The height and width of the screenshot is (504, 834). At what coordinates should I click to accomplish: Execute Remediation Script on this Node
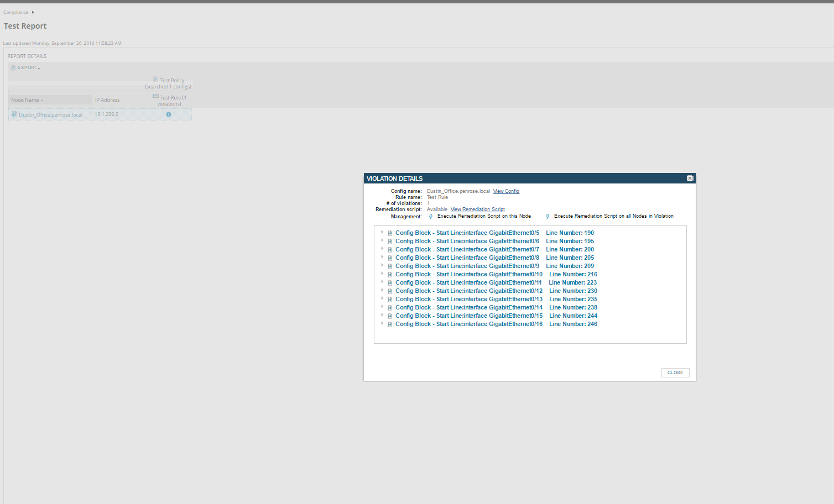coord(484,216)
